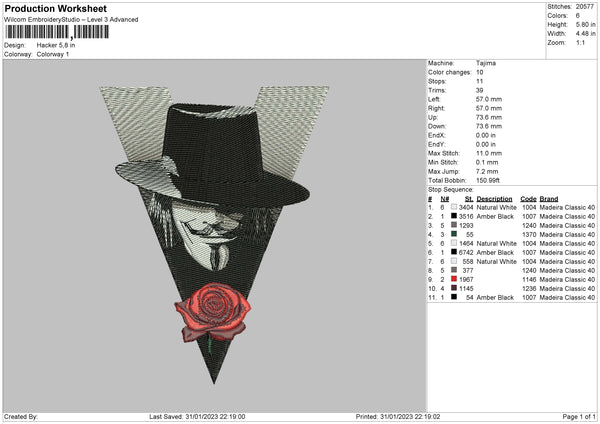Click the Stitches value 20577
Viewport: 600px width, 424px height.
pos(585,7)
